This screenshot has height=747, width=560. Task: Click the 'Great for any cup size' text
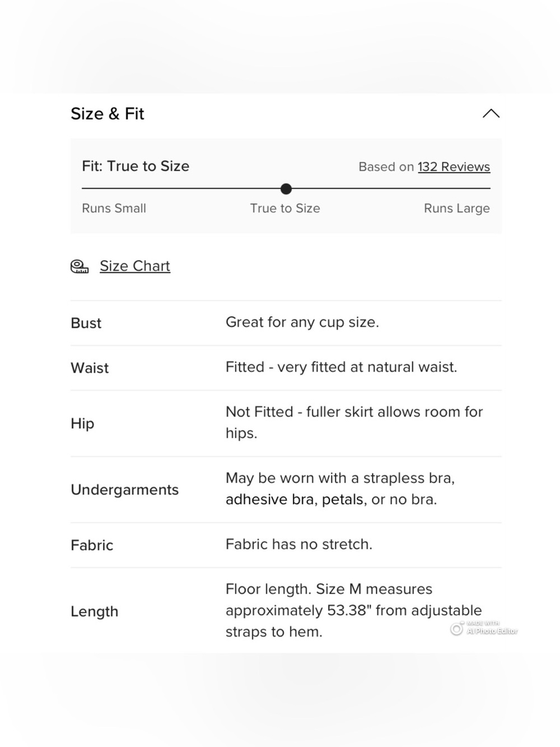302,322
